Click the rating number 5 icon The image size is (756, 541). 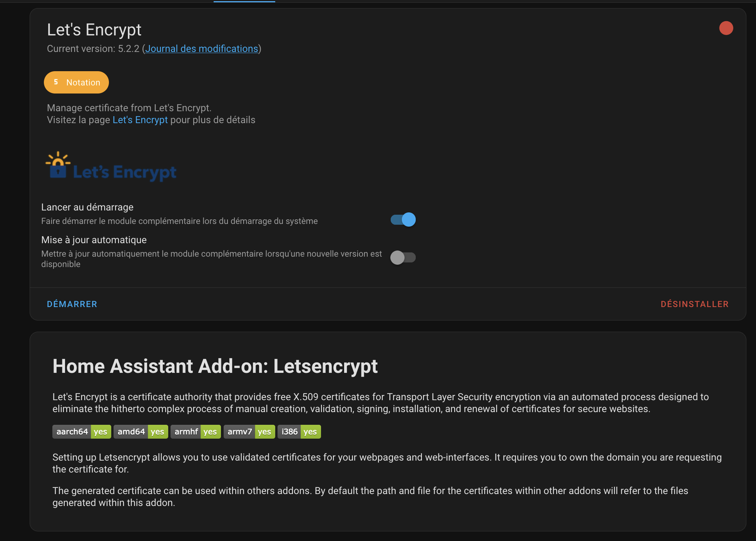(56, 82)
